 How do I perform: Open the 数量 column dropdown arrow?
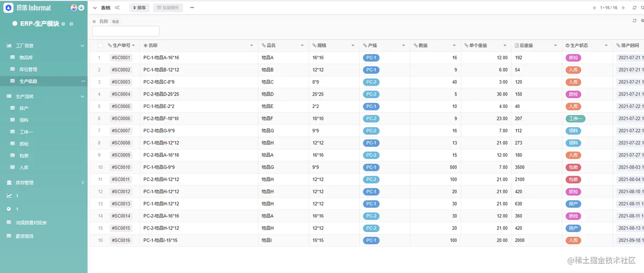pos(454,45)
